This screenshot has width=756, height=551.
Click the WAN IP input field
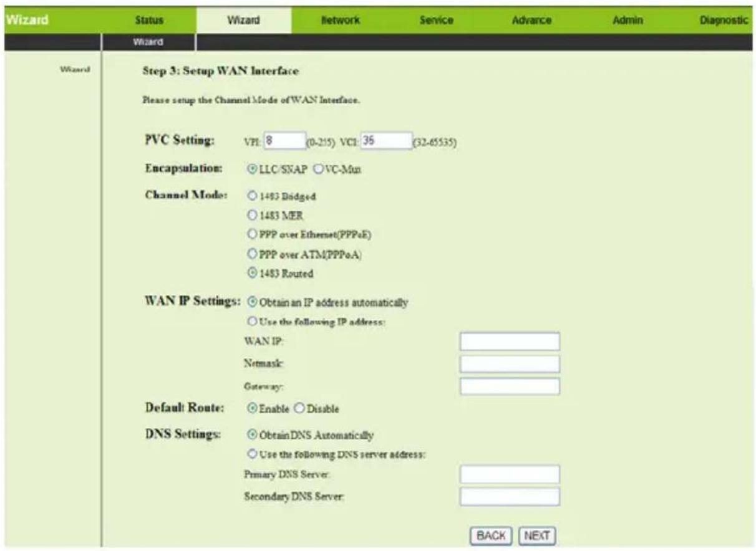click(x=510, y=342)
